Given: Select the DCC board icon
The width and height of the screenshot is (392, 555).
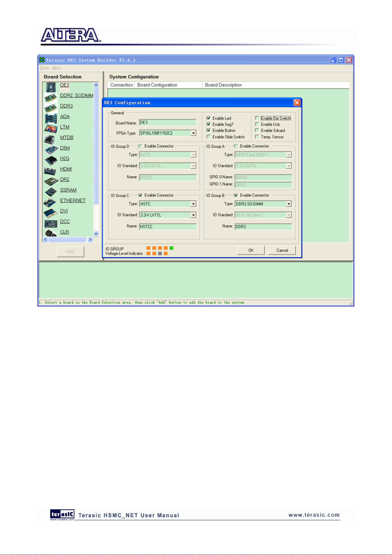Looking at the screenshot, I should click(x=51, y=224).
